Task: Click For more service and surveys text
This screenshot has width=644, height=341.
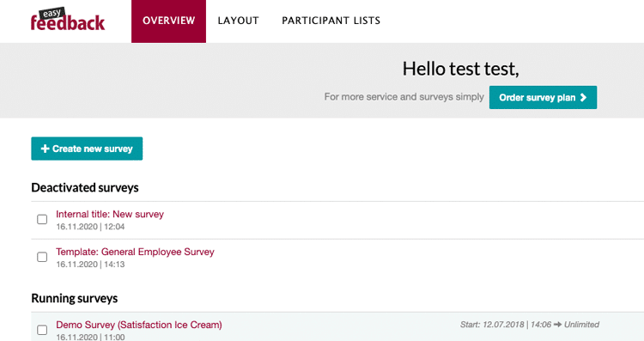Action: click(404, 97)
